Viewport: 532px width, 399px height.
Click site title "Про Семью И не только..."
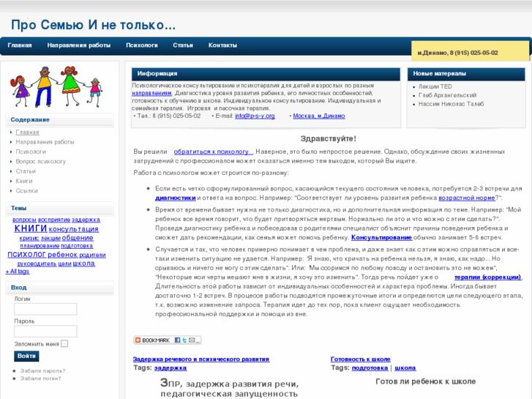(94, 25)
